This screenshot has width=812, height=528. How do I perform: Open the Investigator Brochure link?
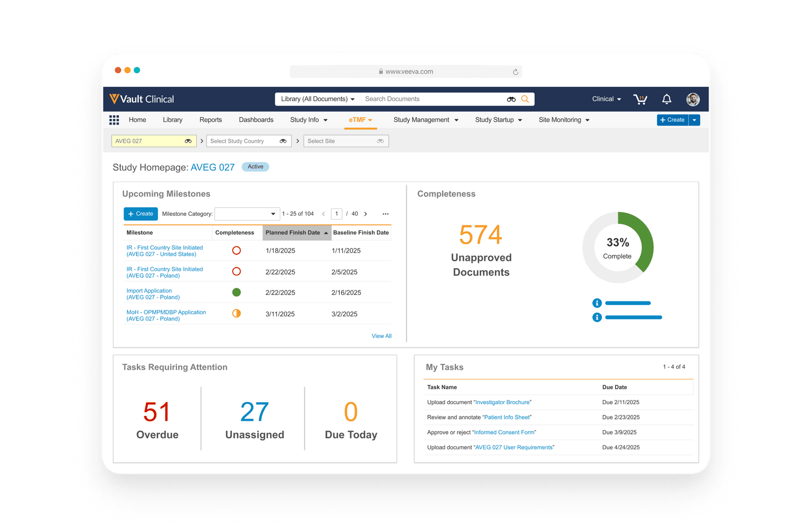[x=502, y=402]
